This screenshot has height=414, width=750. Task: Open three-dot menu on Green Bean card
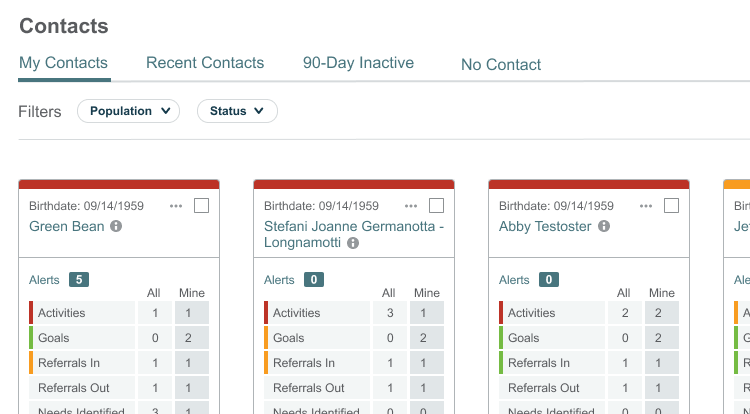pos(176,206)
